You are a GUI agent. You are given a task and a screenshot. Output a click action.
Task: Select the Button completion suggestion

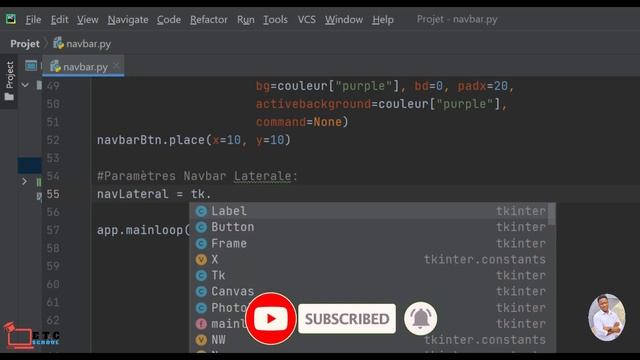(369, 227)
